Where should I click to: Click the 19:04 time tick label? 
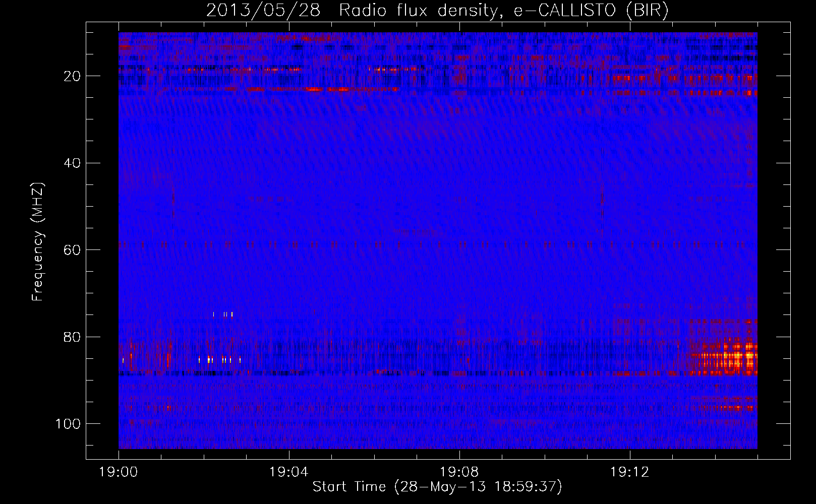pos(289,472)
